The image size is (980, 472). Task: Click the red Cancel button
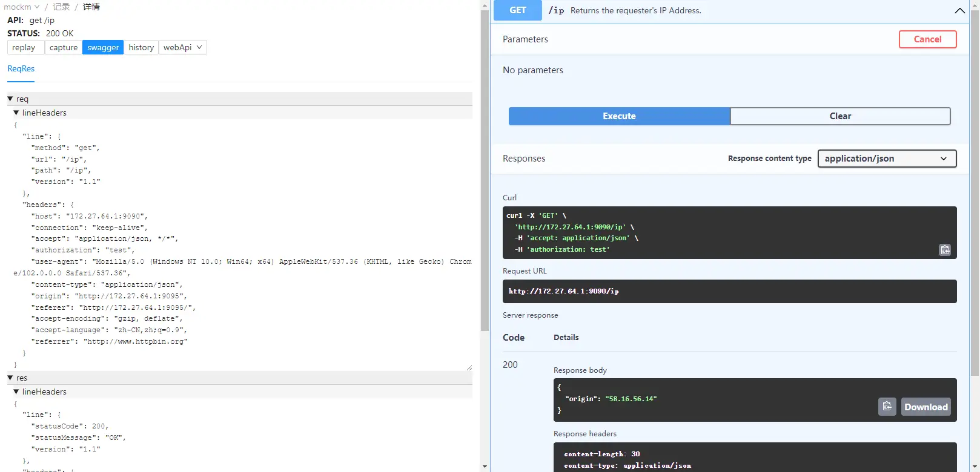click(x=927, y=39)
